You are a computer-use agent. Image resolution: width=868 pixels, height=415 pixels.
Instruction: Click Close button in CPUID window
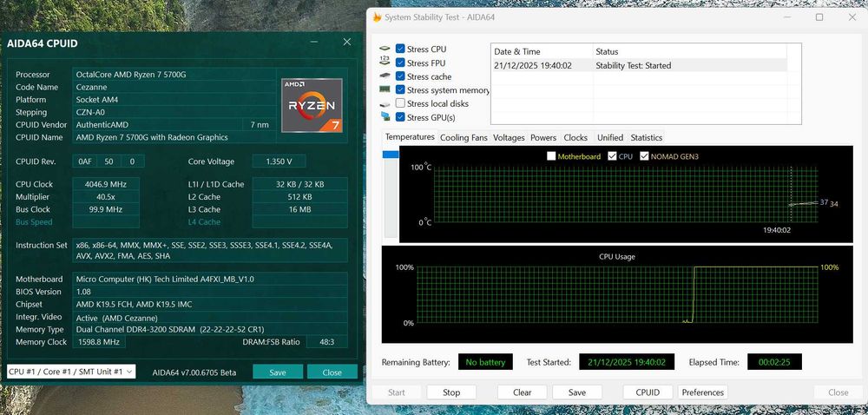332,372
